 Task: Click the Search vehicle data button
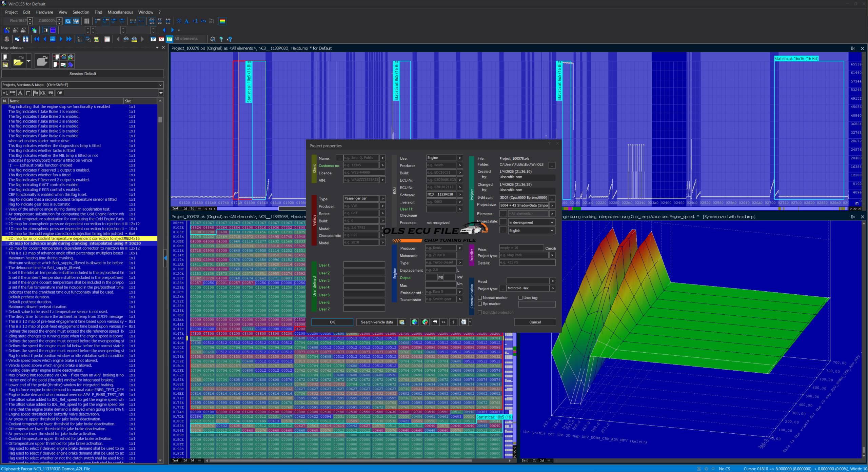click(x=377, y=322)
